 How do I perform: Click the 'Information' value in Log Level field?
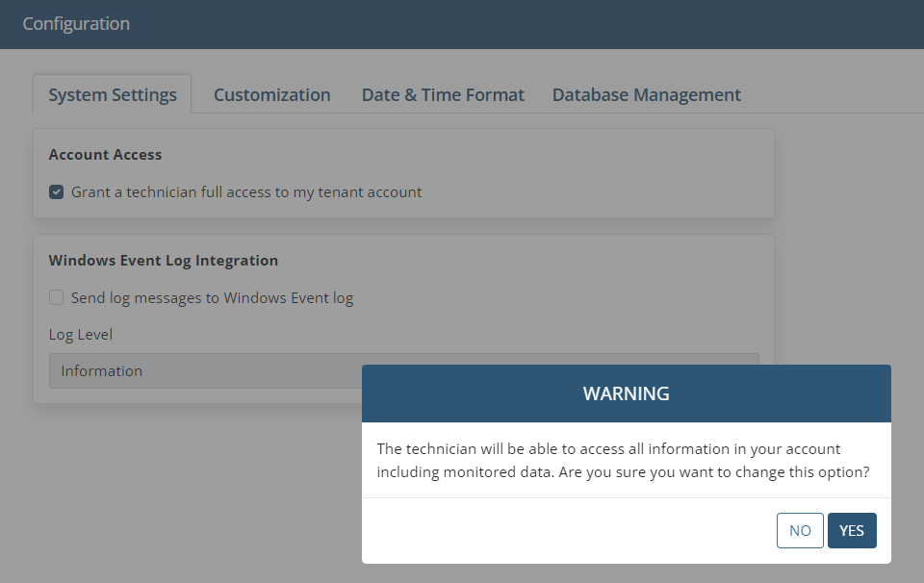coord(101,371)
